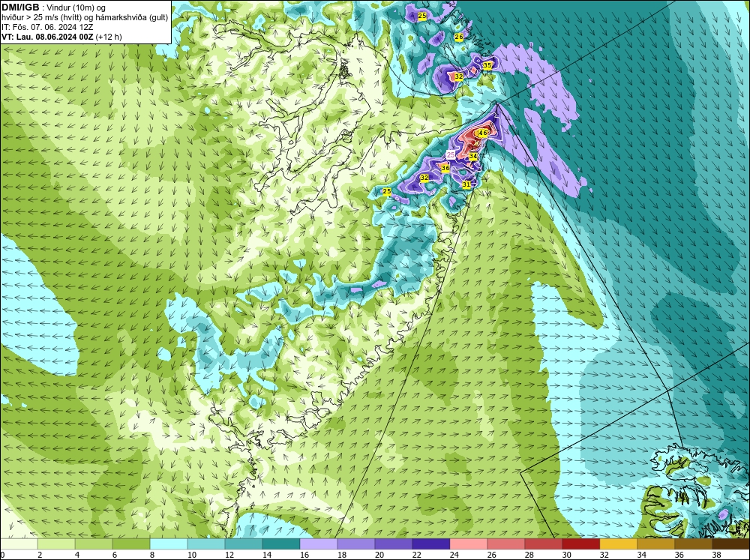Click the yellow 46 maximum gust label
750x560 pixels.
point(482,133)
